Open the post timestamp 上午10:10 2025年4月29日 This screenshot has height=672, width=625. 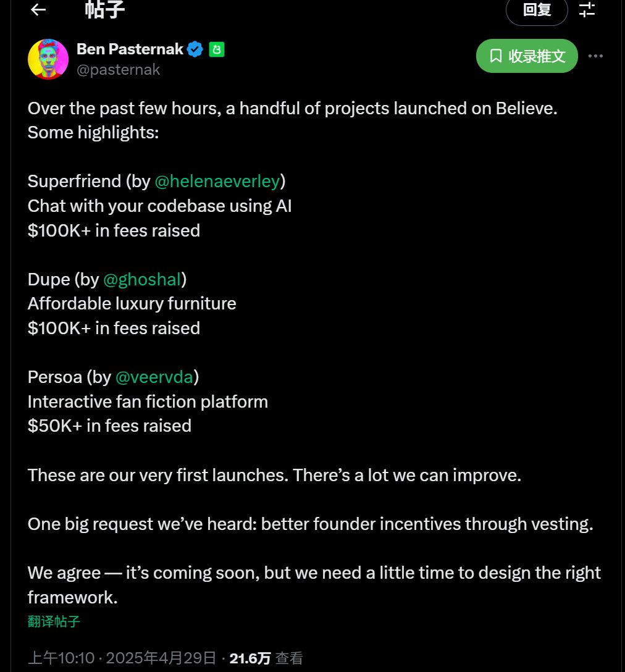tap(122, 658)
